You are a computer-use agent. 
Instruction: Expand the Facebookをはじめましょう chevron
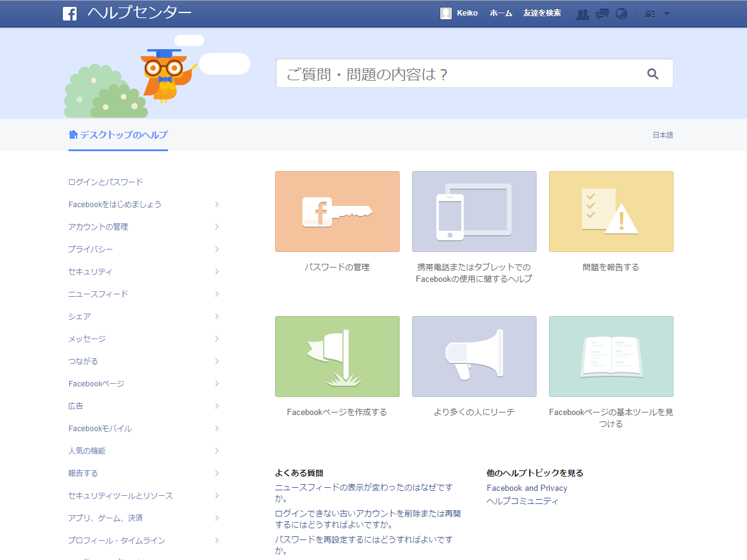pyautogui.click(x=217, y=204)
